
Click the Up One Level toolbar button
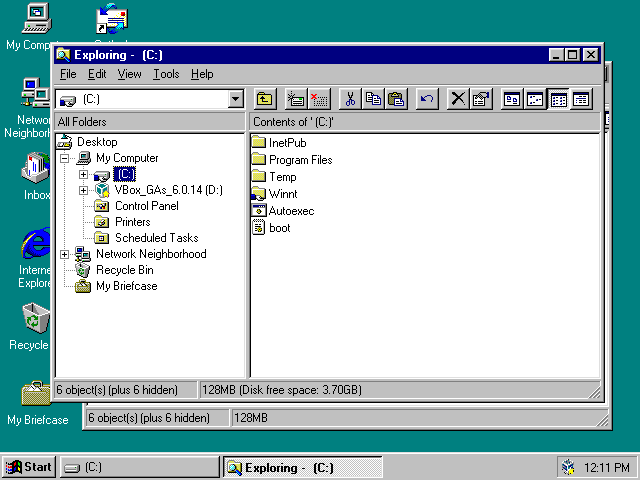(x=265, y=99)
